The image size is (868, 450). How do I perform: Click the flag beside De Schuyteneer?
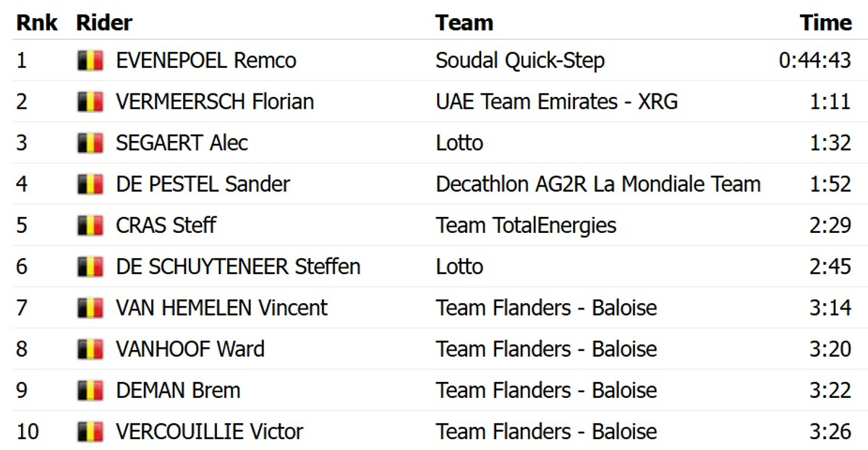click(90, 267)
